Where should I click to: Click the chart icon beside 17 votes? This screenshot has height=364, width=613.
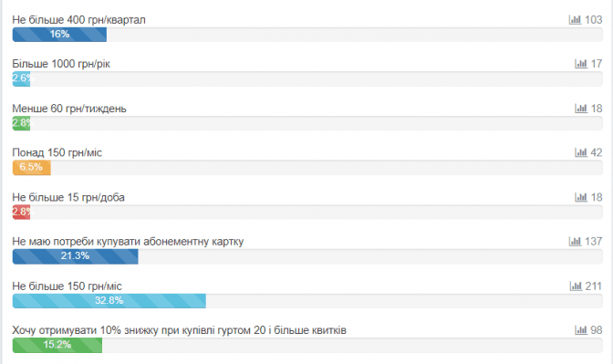pos(581,63)
